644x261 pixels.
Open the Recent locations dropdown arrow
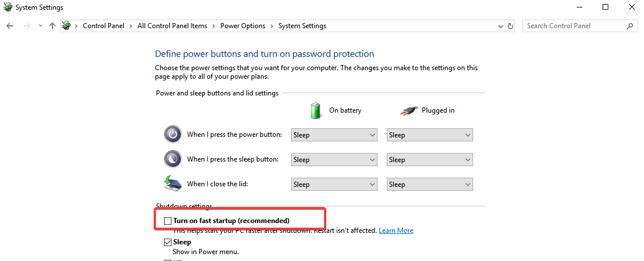[40, 26]
